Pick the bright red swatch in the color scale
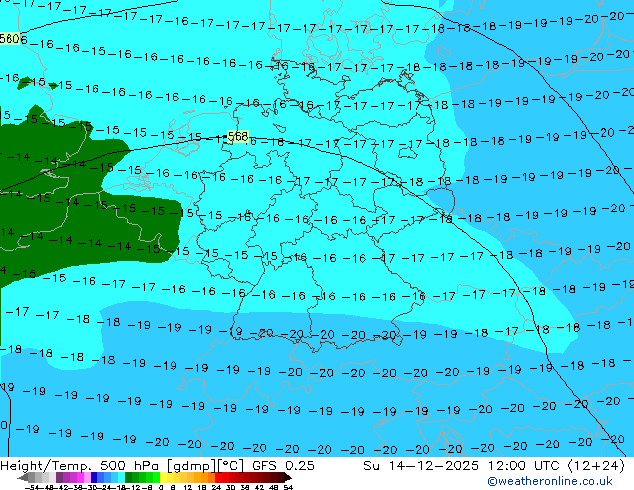Viewport: 634px width, 490px height. (218, 477)
